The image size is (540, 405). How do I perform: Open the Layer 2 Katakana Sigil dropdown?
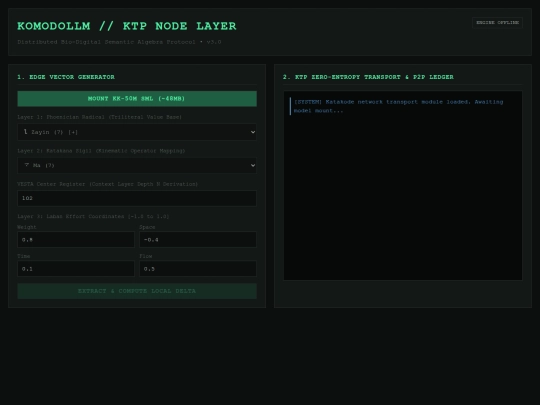(137, 165)
